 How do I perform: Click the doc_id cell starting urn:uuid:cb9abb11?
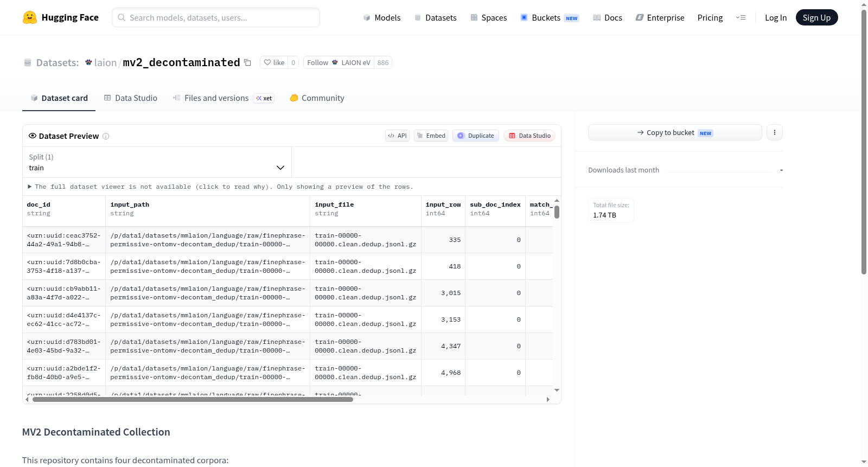[x=64, y=293]
